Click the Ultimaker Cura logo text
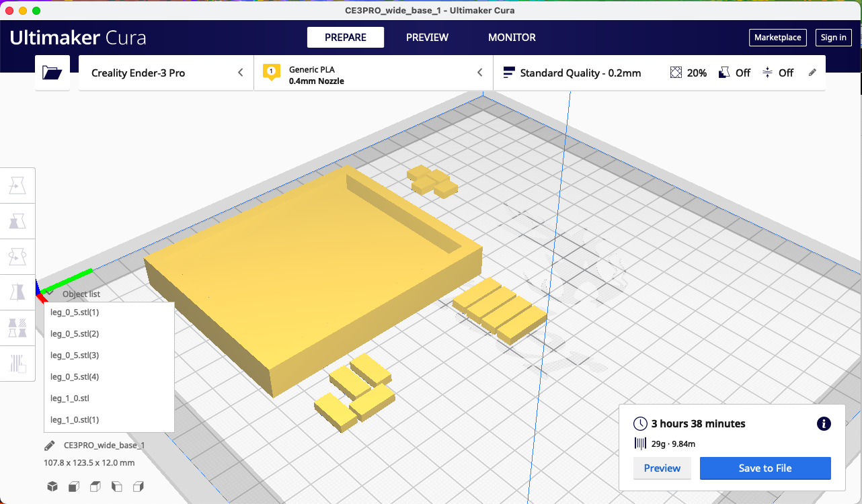Viewport: 862px width, 504px height. tap(78, 38)
